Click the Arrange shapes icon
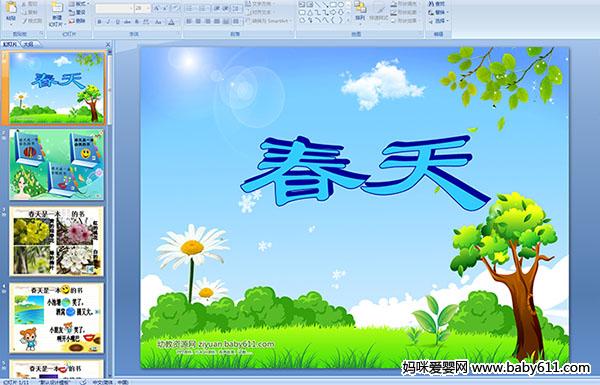This screenshot has height=385, width=600. pyautogui.click(x=360, y=10)
